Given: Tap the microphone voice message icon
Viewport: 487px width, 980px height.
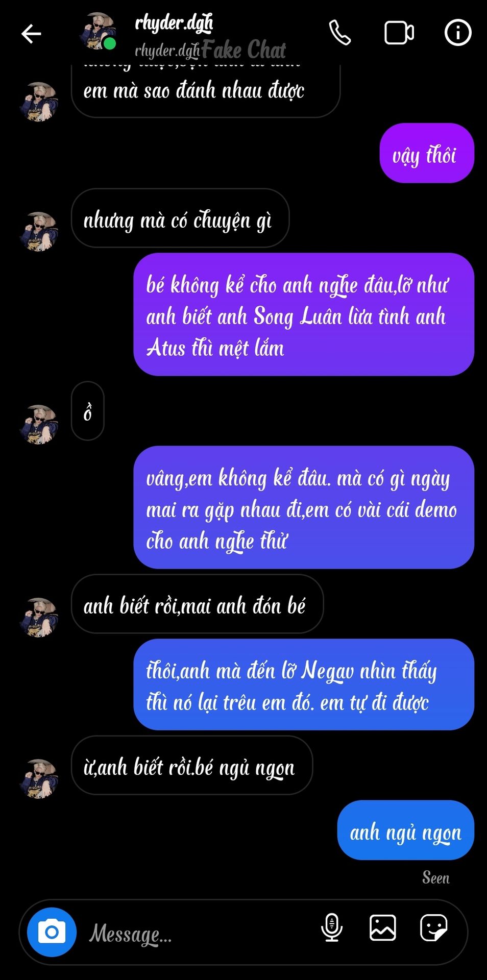Looking at the screenshot, I should (331, 927).
